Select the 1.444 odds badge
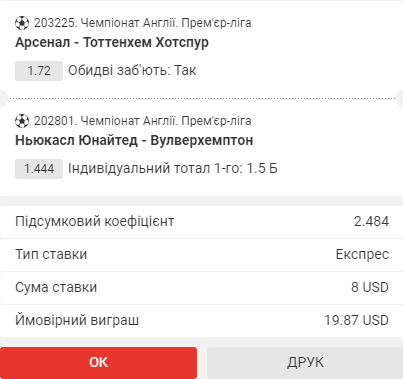 pos(39,169)
